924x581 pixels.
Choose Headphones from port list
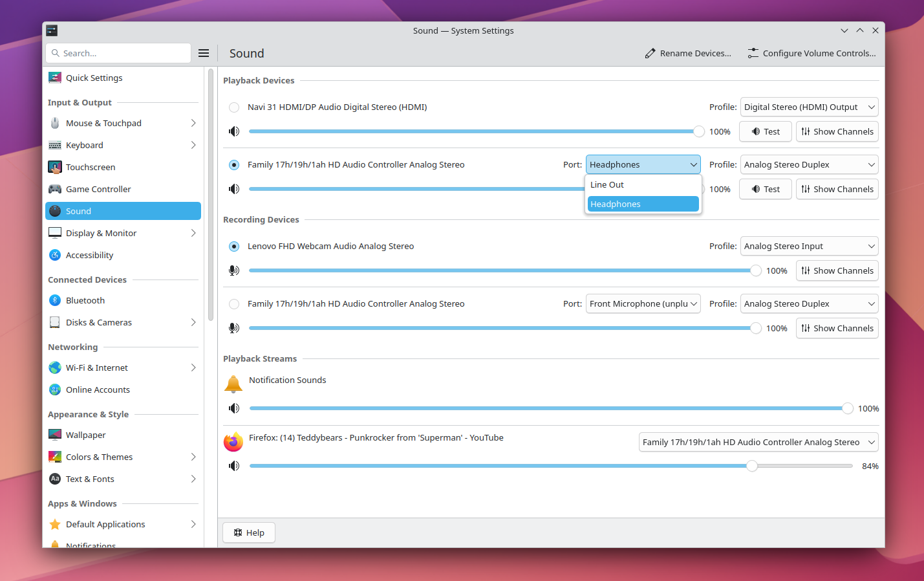click(643, 204)
